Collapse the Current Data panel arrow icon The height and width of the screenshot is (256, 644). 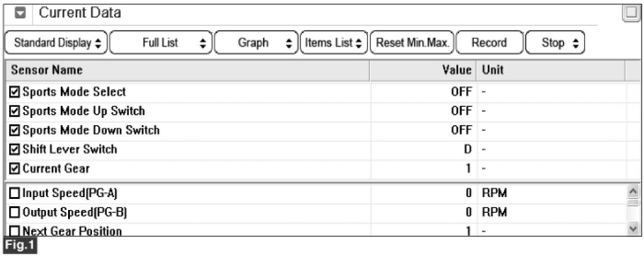click(x=18, y=13)
